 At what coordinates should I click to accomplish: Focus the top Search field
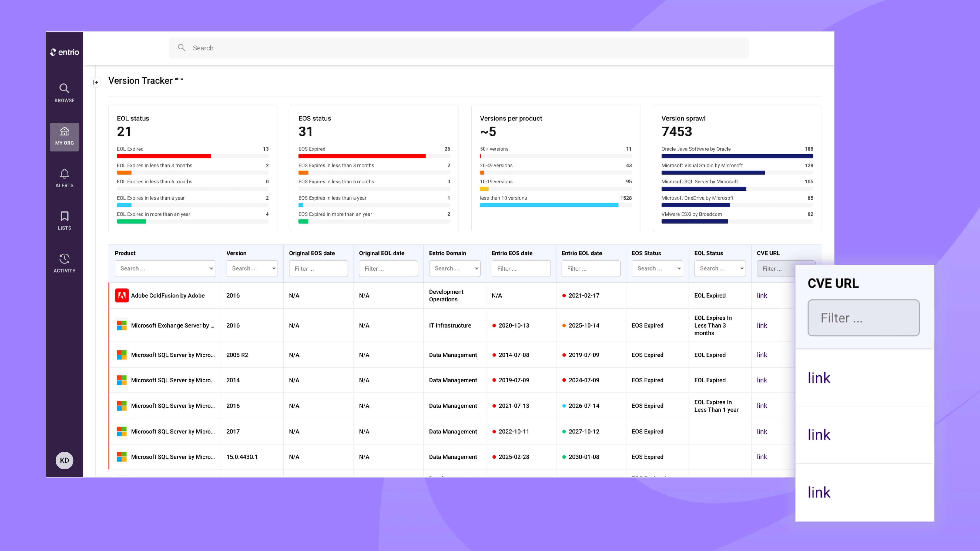point(458,48)
